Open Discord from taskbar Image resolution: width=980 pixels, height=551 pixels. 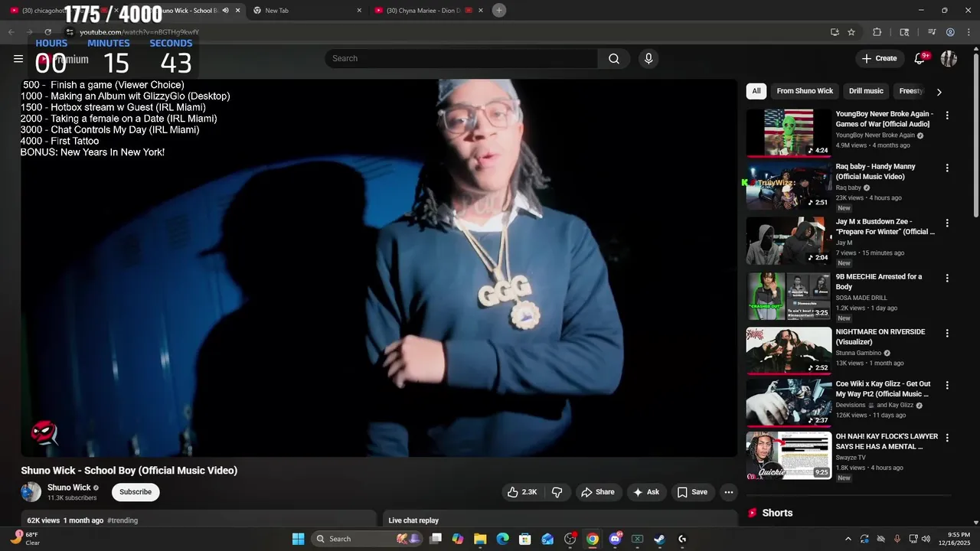[x=615, y=539]
